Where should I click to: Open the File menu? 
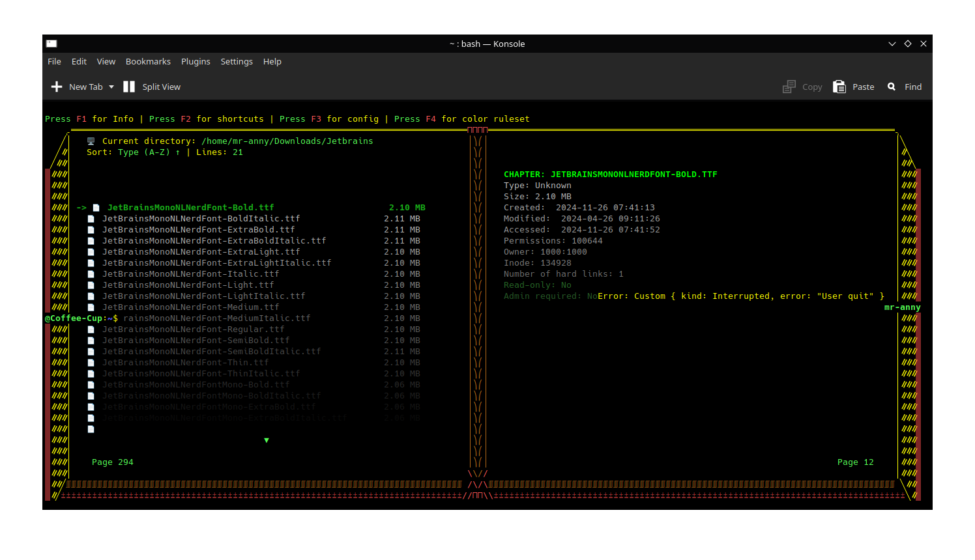54,61
